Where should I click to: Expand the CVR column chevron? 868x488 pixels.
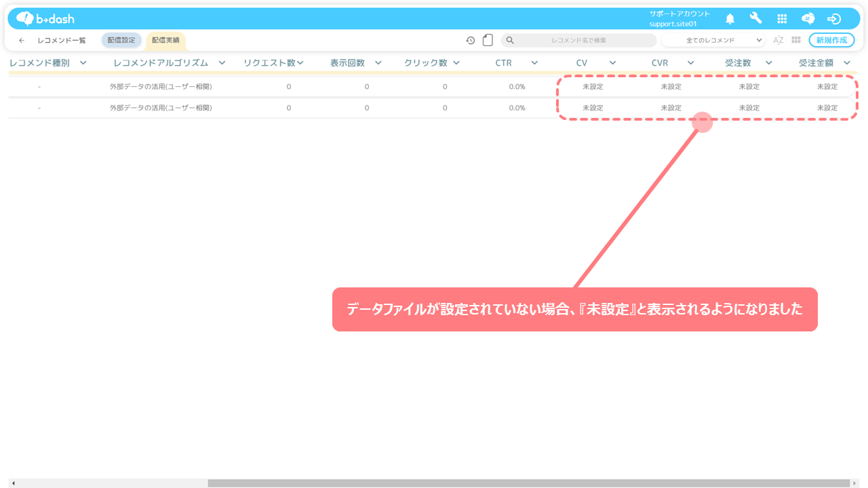pos(690,63)
